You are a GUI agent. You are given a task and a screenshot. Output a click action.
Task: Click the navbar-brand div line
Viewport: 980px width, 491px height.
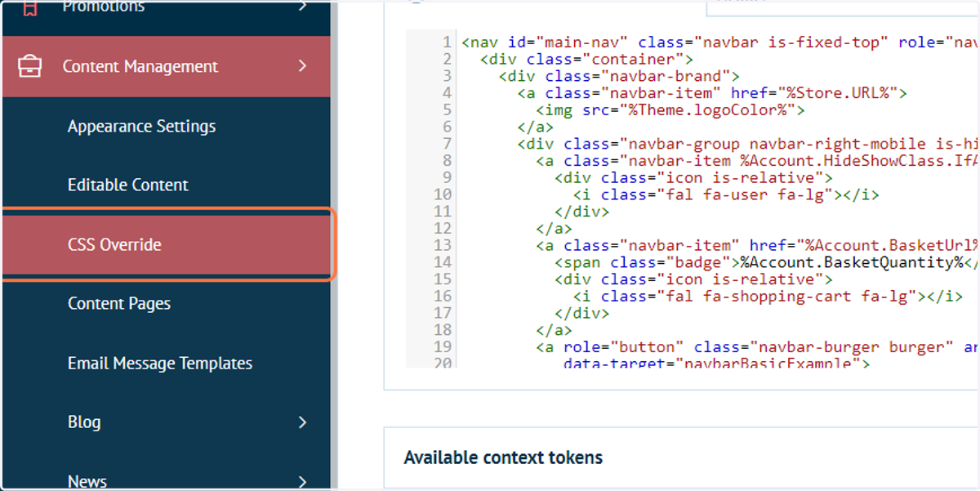click(x=619, y=76)
